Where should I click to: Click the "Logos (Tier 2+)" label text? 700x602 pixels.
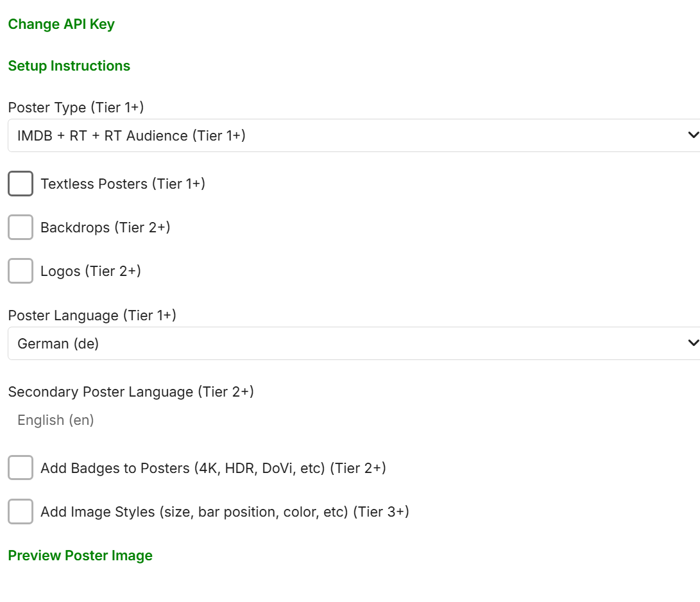pos(90,271)
